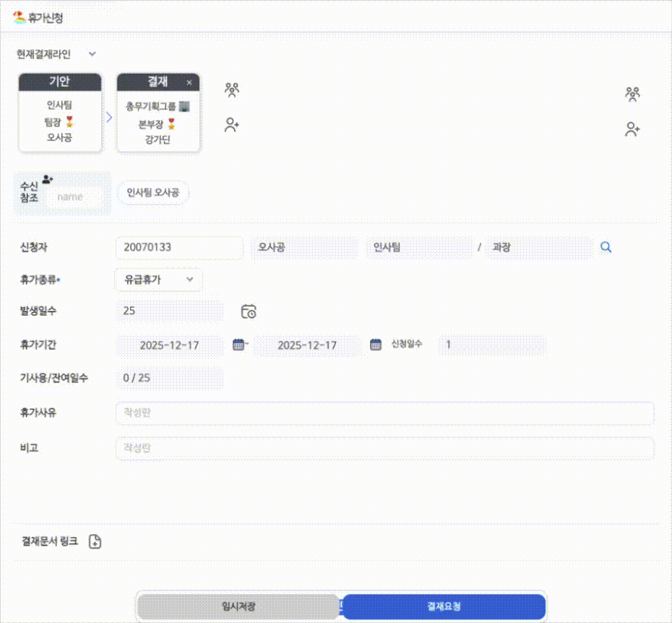
Task: Click the add-document icon beside 결재문서 링크
Action: pyautogui.click(x=95, y=541)
